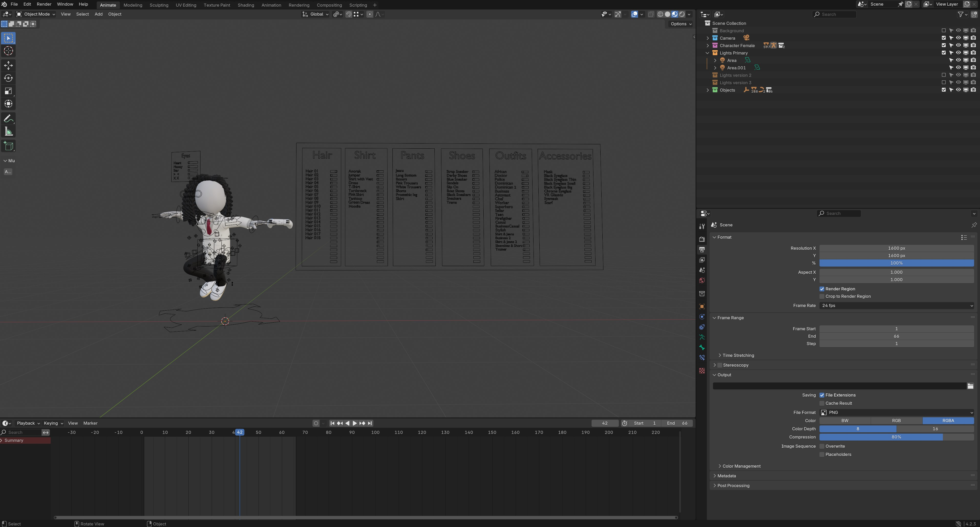Viewport: 980px width, 527px height.
Task: Enable the Overwrite checkbox
Action: point(822,446)
